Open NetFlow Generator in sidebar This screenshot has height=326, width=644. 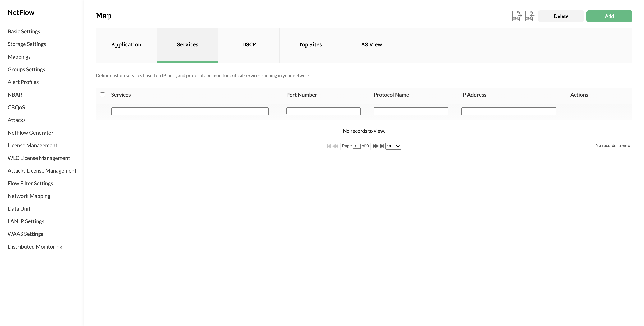click(30, 133)
